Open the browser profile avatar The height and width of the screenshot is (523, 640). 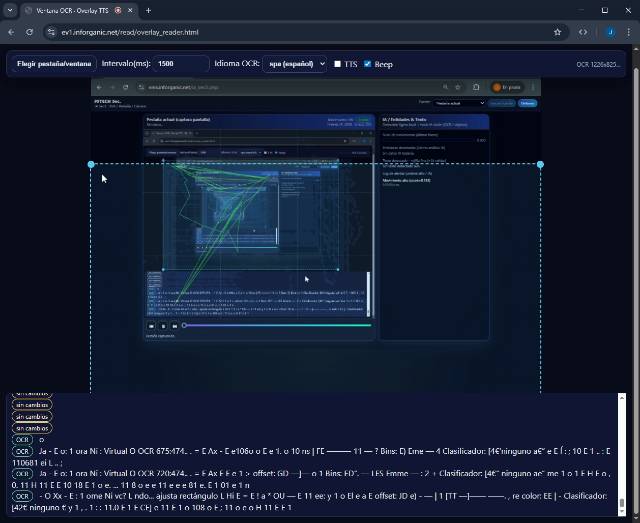609,32
